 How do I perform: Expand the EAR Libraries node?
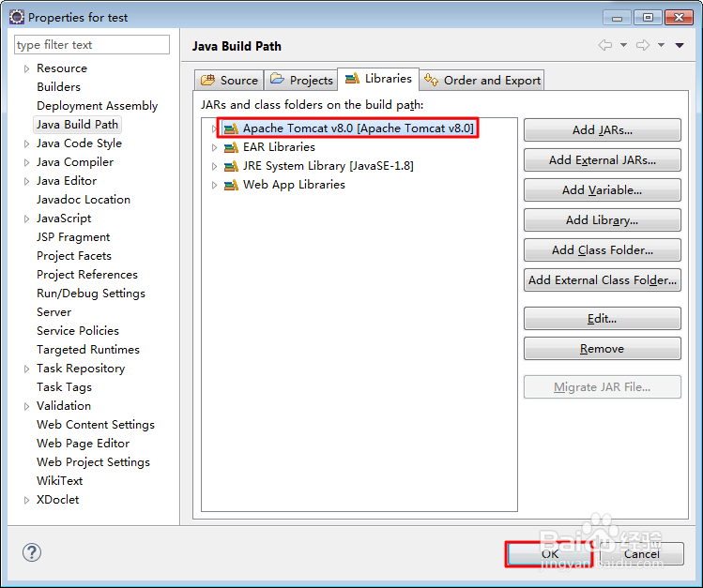click(x=214, y=147)
